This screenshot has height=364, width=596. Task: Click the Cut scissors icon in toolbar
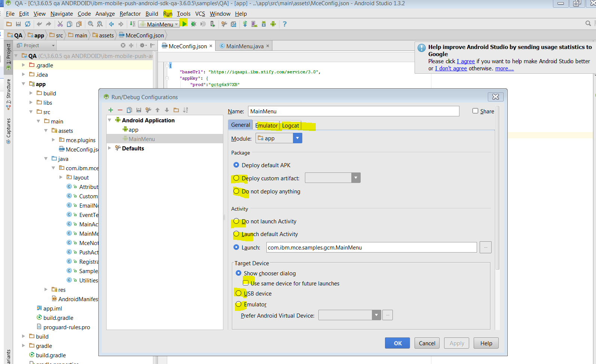(60, 24)
